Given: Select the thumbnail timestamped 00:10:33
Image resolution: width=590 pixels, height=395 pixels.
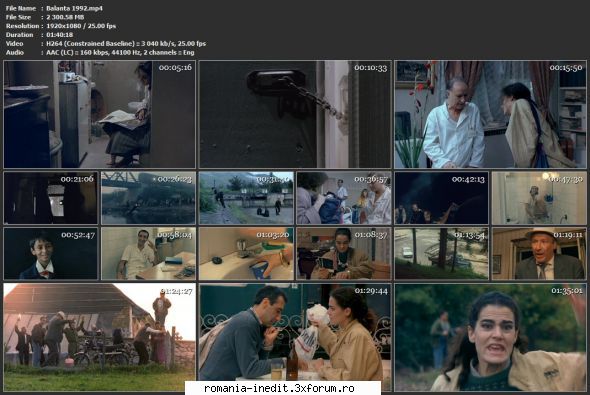Looking at the screenshot, I should click(x=295, y=114).
